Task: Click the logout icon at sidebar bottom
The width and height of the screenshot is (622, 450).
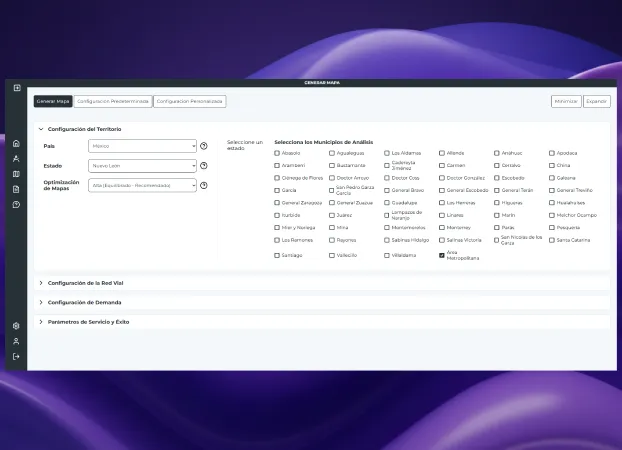Action: pyautogui.click(x=16, y=357)
